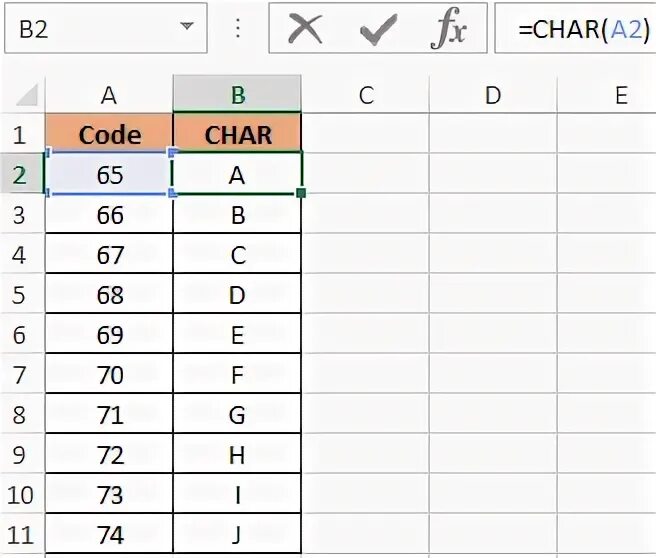Click the Name Box showing B2
The height and width of the screenshot is (558, 656).
point(106,28)
